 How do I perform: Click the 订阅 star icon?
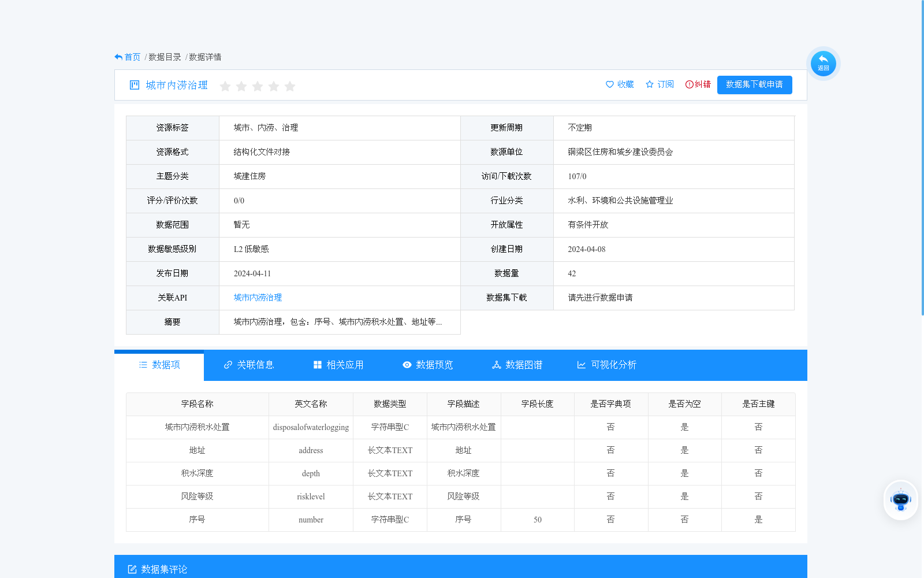[650, 84]
